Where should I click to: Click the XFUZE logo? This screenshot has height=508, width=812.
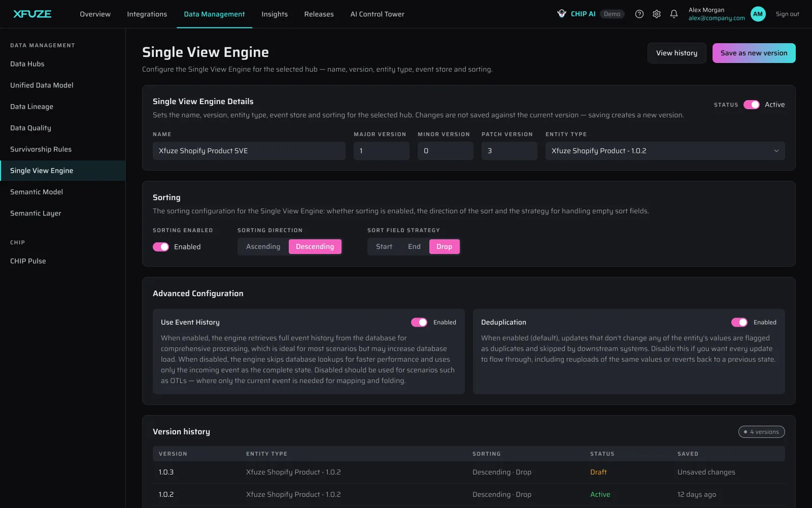[32, 14]
